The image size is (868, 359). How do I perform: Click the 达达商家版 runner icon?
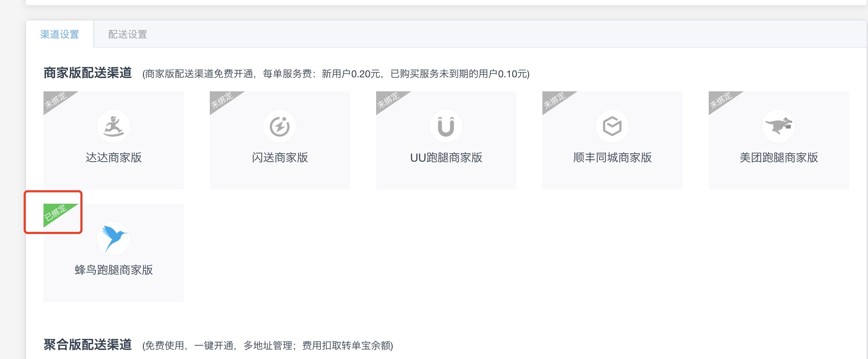pos(113,126)
